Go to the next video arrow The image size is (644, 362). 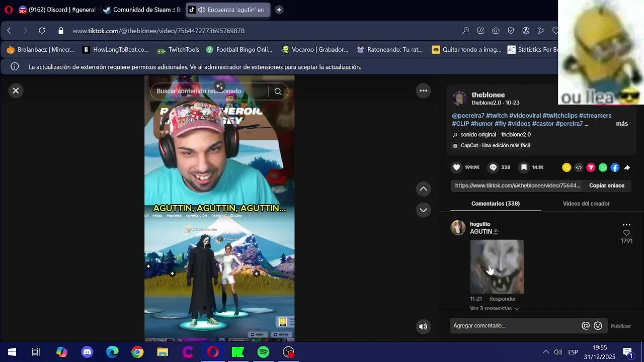click(x=423, y=210)
